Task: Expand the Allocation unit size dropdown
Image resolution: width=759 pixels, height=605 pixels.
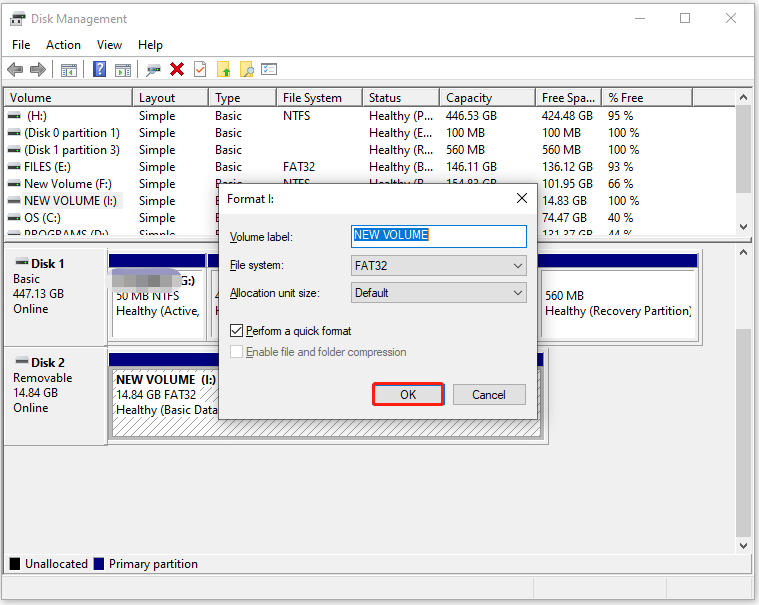Action: 439,293
